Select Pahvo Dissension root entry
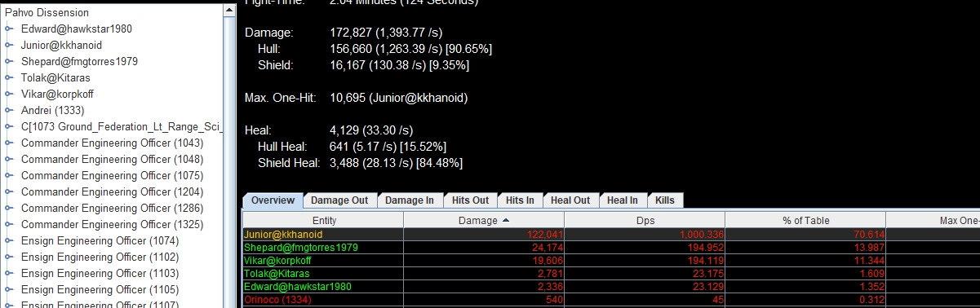This screenshot has width=980, height=308. coord(47,13)
